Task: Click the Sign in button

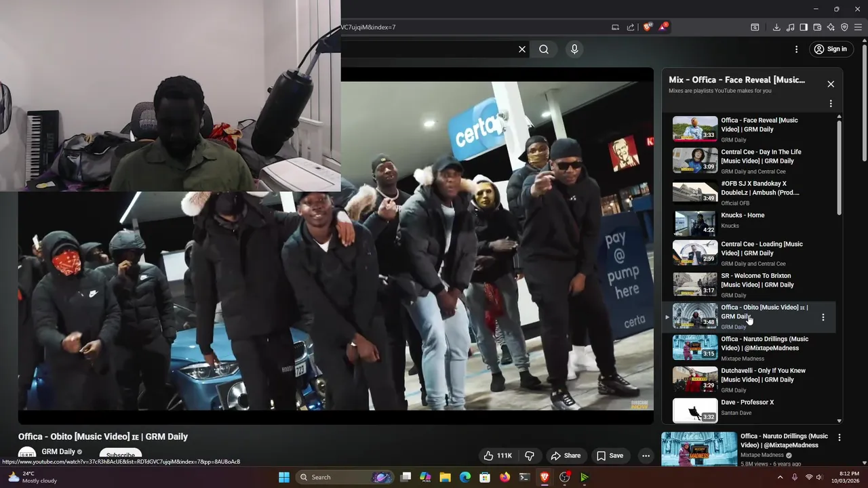Action: [x=831, y=49]
